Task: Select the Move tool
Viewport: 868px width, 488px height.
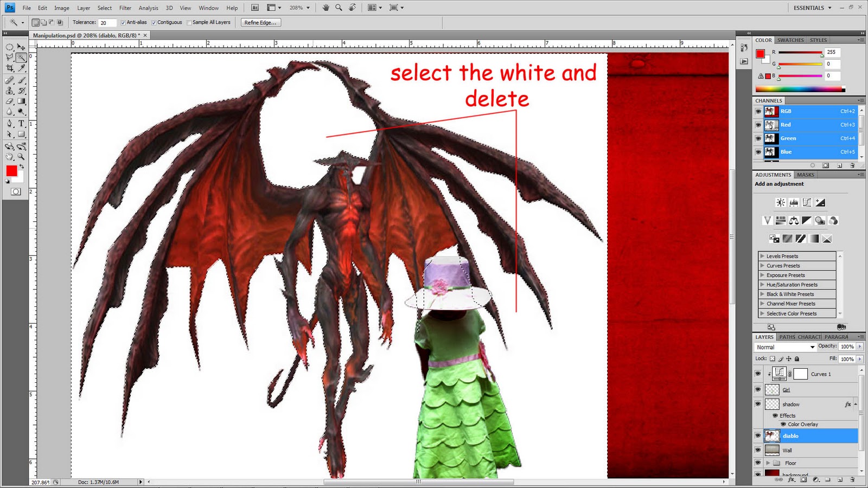Action: (21, 47)
